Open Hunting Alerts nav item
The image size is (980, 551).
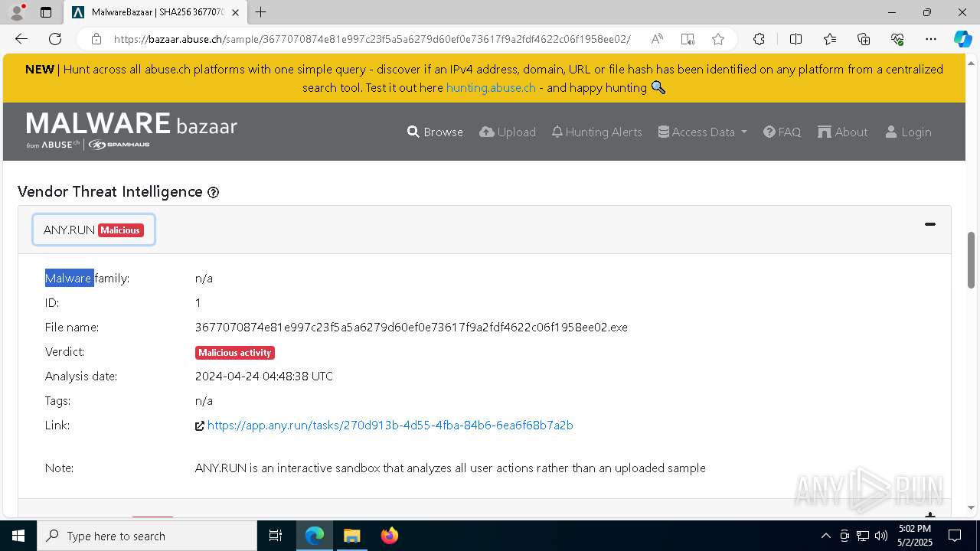(597, 132)
